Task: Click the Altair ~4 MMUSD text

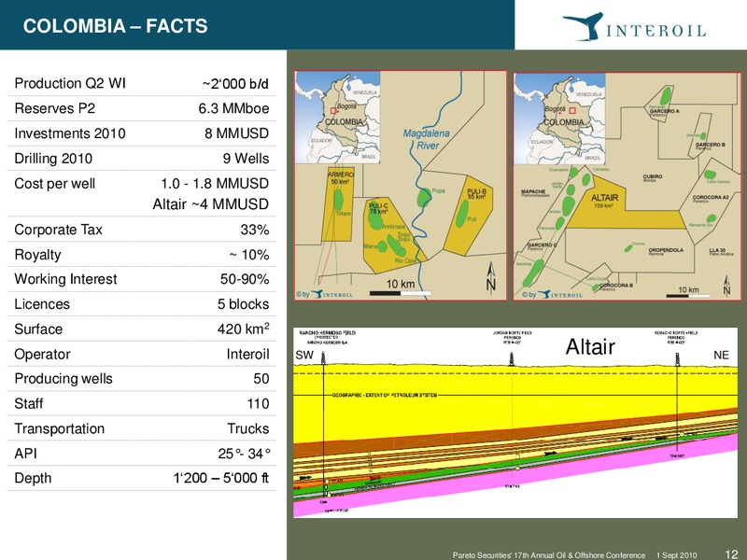Action: pos(211,204)
